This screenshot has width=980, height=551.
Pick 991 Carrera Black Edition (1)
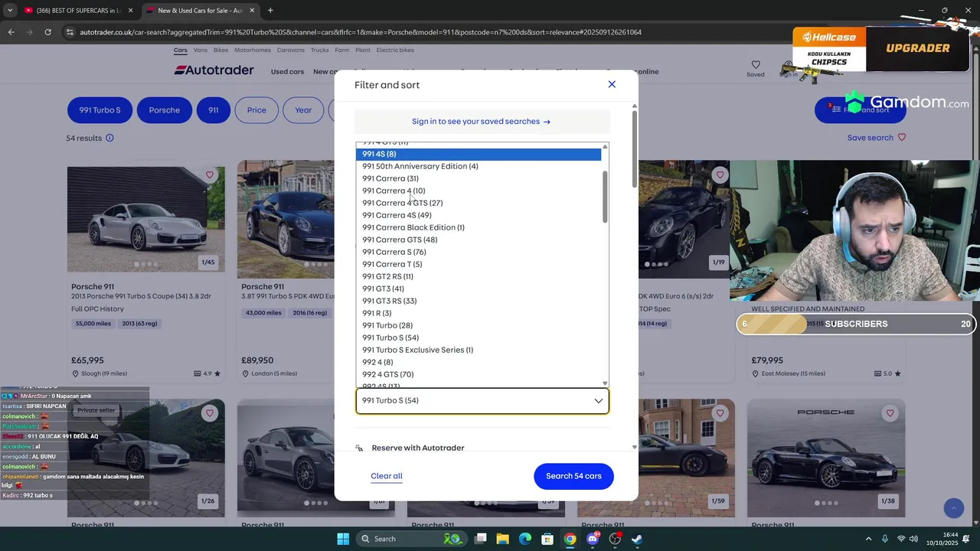[479, 227]
